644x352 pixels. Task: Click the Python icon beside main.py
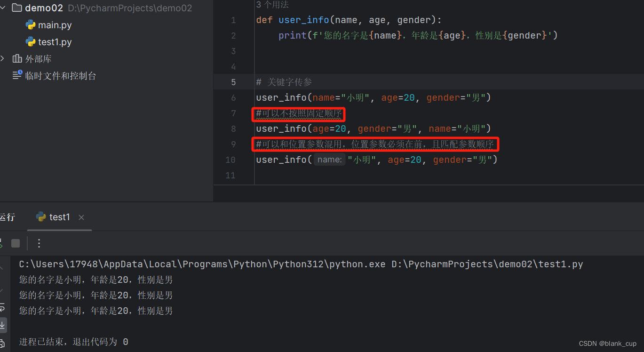pyautogui.click(x=31, y=25)
